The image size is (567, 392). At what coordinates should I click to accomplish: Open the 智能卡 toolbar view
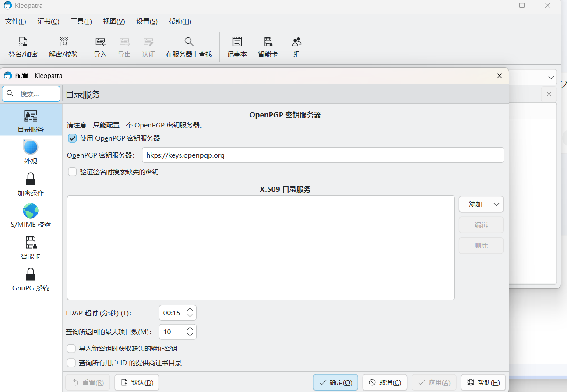tap(268, 47)
